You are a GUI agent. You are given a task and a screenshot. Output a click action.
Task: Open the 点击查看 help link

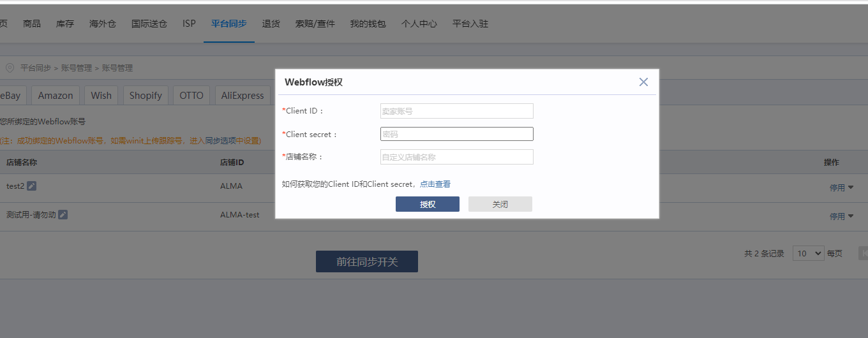(435, 184)
